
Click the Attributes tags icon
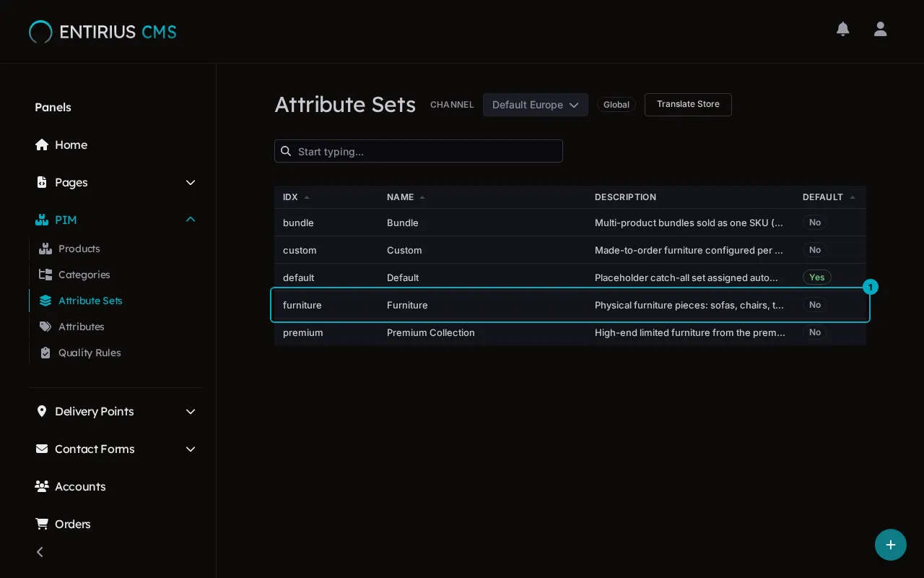pyautogui.click(x=45, y=327)
